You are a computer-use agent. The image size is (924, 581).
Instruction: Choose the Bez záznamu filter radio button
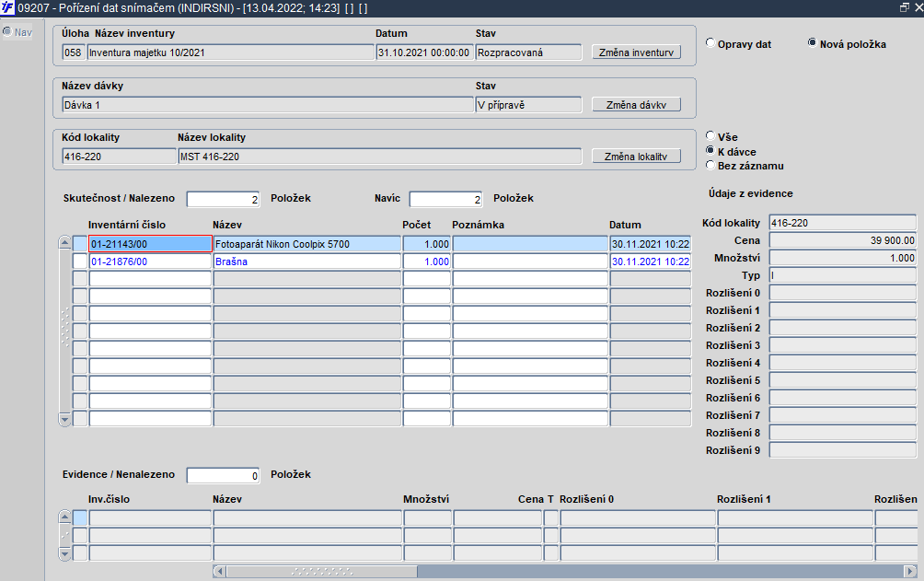[710, 165]
